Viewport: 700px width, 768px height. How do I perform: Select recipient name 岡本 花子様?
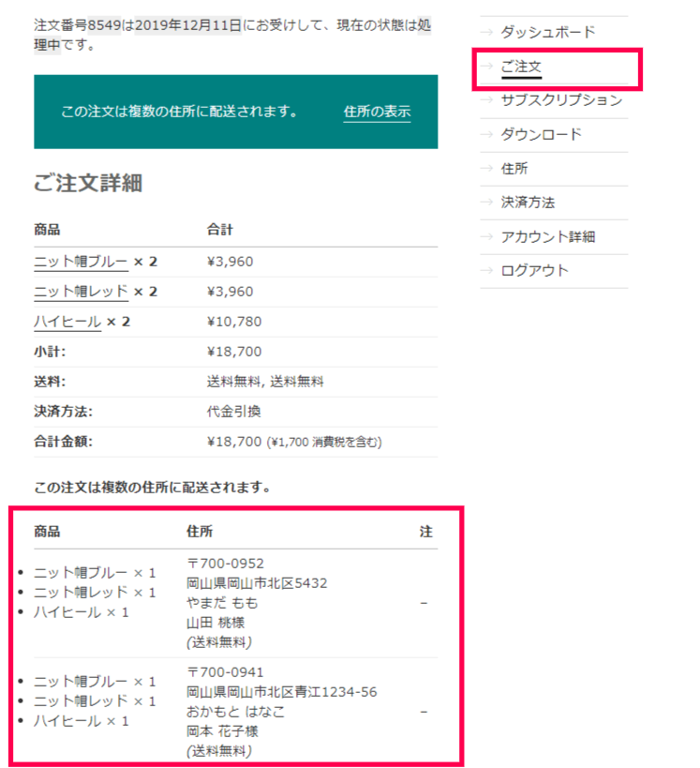pyautogui.click(x=222, y=731)
